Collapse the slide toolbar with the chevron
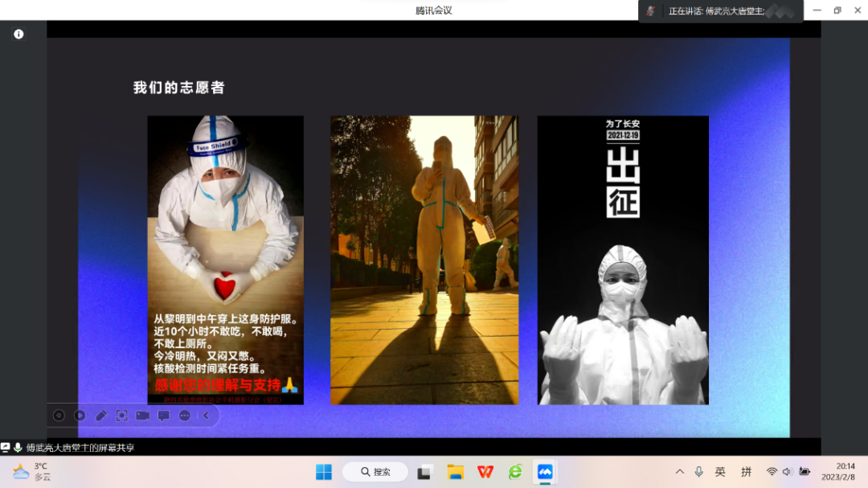This screenshot has height=488, width=868. [205, 416]
